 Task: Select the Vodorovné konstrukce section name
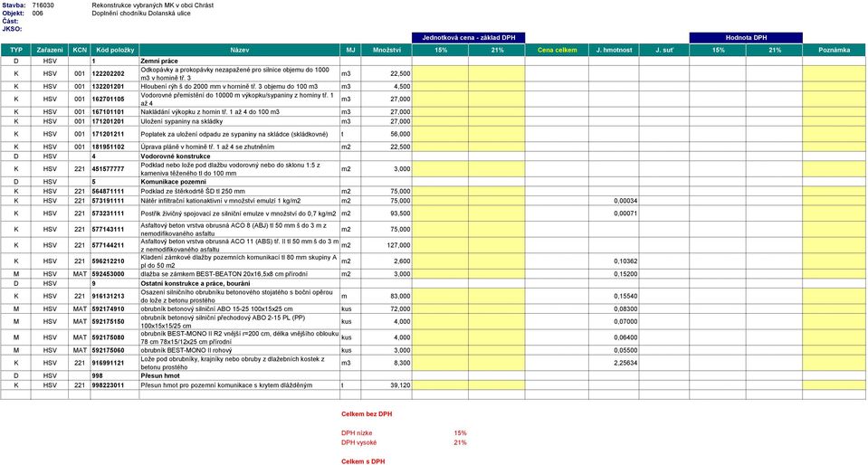176,157
